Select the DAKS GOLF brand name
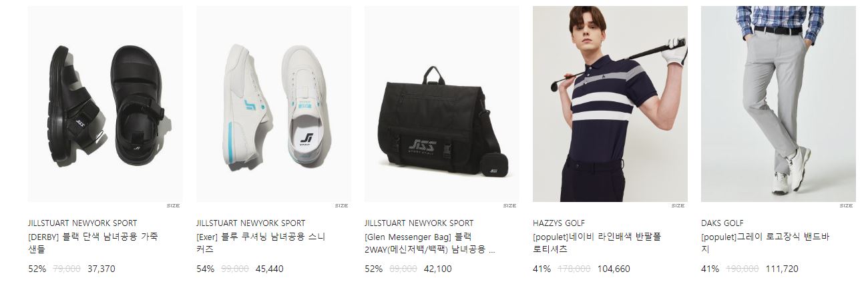868x298 pixels. click(722, 223)
